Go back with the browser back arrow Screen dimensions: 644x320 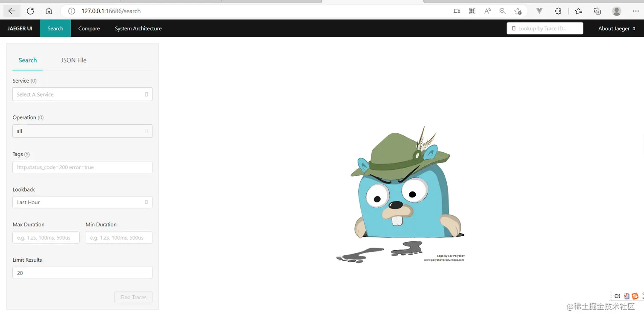pos(11,11)
